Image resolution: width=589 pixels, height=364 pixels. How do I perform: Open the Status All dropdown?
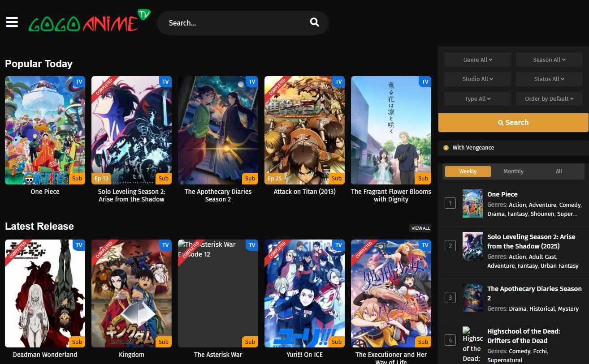click(x=549, y=79)
